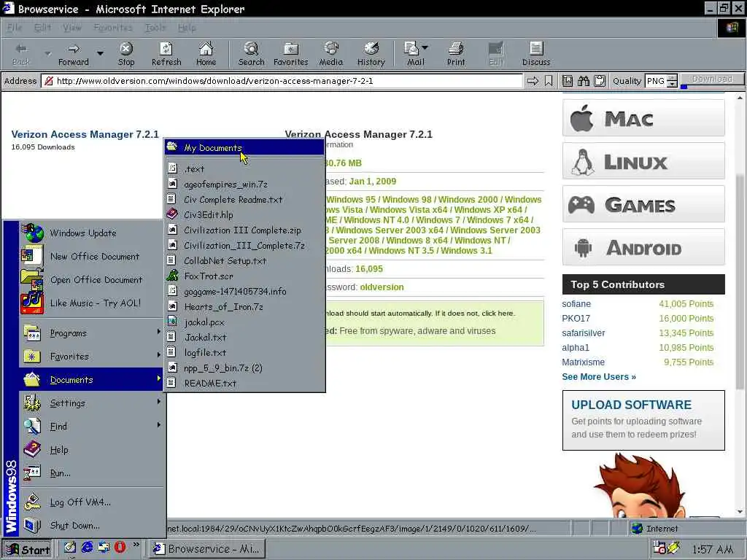Screen dimensions: 747x560
Task: Open Windows Update from Start menu
Action: click(x=83, y=233)
